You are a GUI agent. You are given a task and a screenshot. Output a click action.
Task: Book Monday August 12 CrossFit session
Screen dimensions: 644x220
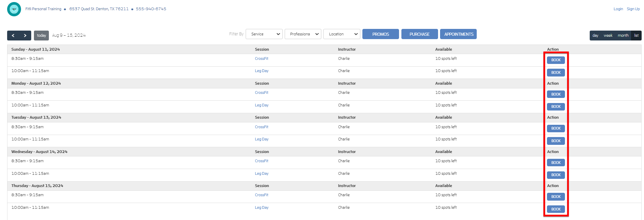click(x=556, y=94)
